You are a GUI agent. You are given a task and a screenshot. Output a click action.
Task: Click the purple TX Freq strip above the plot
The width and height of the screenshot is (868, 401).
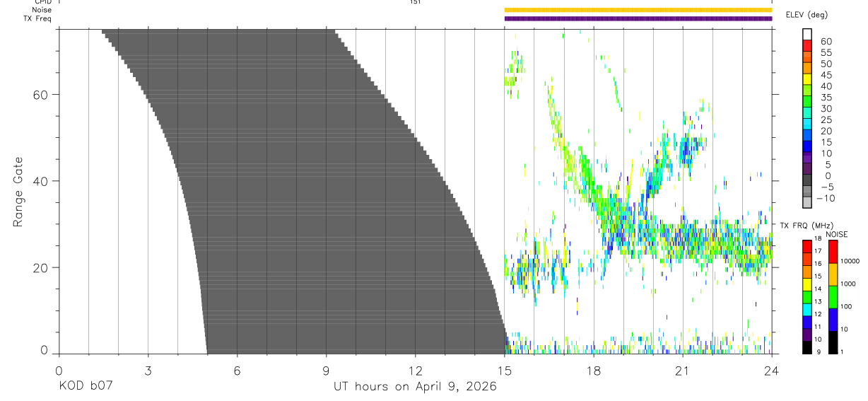coord(638,18)
